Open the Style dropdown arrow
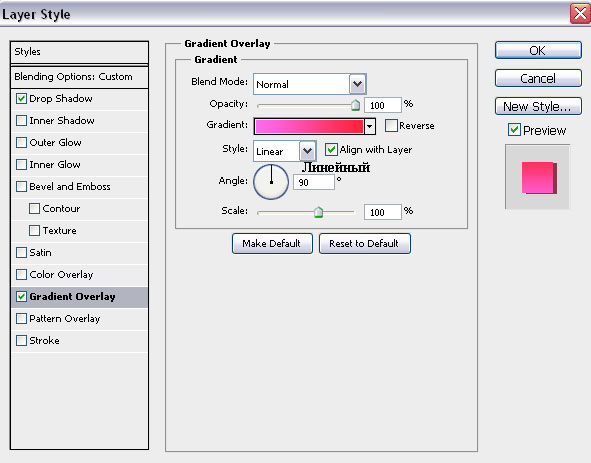The width and height of the screenshot is (591, 463). pos(308,151)
